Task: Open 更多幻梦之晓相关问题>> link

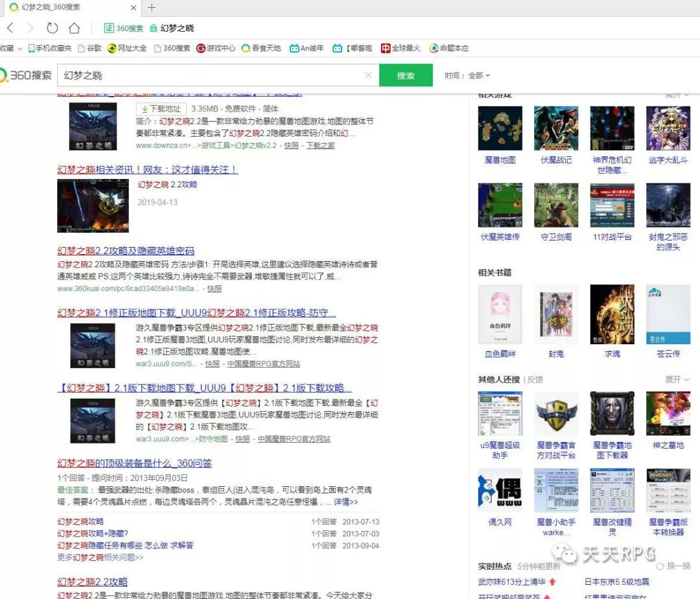Action: coord(100,557)
